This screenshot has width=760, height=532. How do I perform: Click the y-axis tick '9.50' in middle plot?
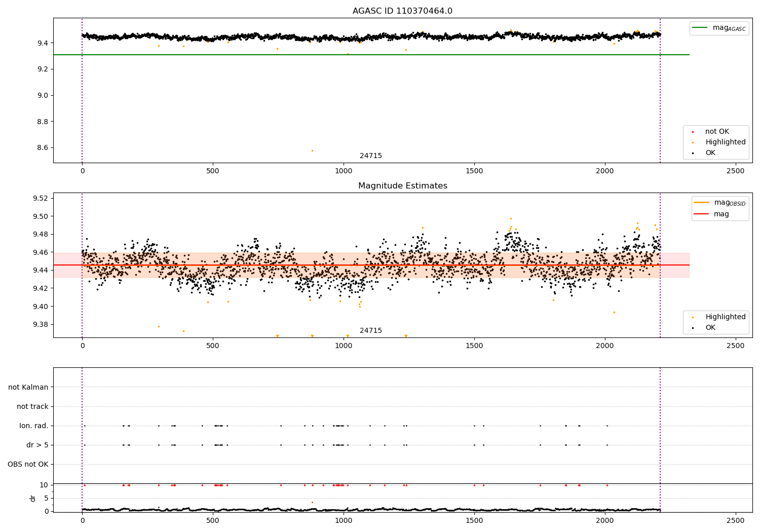(41, 217)
